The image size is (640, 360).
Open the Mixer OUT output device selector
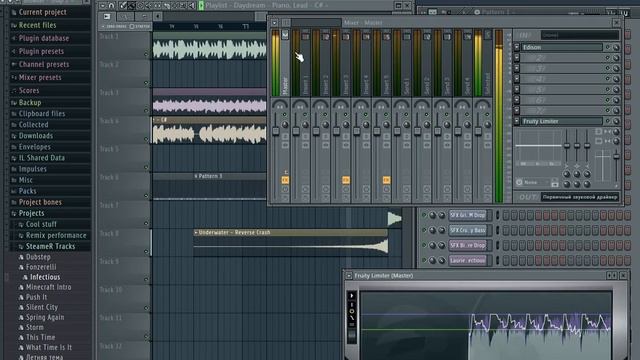(x=580, y=197)
